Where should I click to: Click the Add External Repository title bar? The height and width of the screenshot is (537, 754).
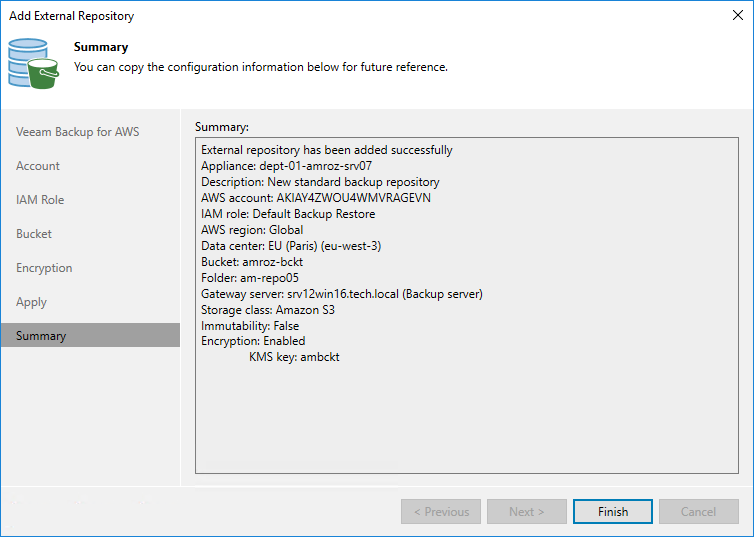[300, 16]
